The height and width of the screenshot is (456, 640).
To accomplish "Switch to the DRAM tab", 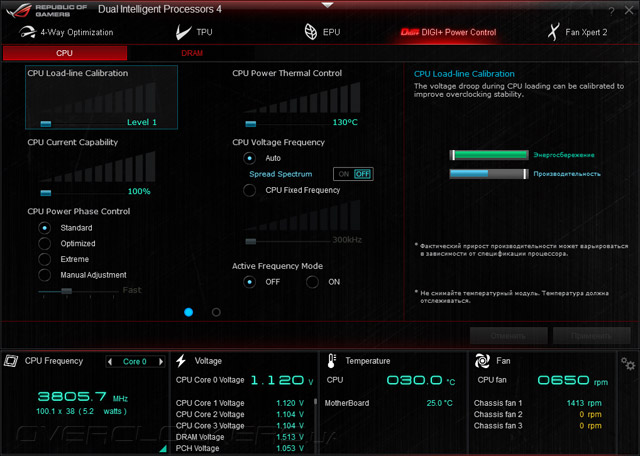I will (x=192, y=53).
